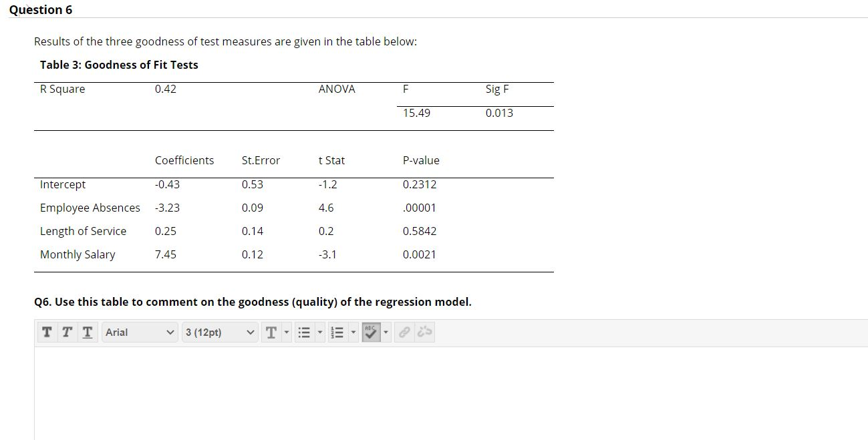Insert a bulleted list

point(305,332)
